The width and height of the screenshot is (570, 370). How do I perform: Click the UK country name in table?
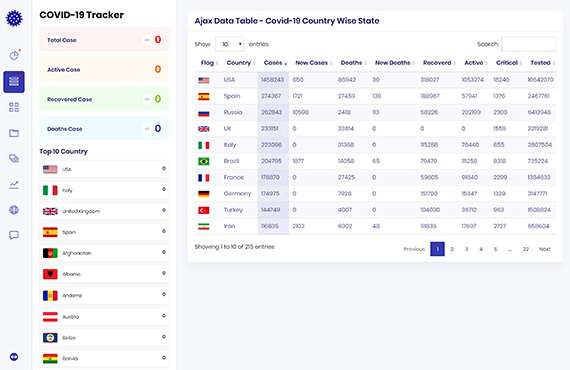[x=228, y=128]
